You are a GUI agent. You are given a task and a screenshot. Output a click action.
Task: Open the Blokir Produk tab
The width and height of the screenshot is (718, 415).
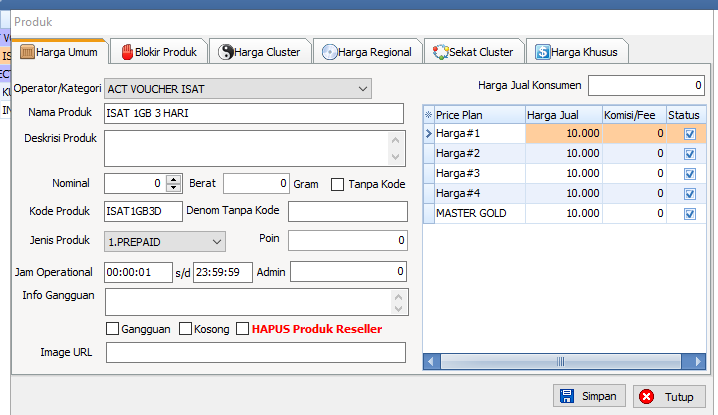(159, 52)
